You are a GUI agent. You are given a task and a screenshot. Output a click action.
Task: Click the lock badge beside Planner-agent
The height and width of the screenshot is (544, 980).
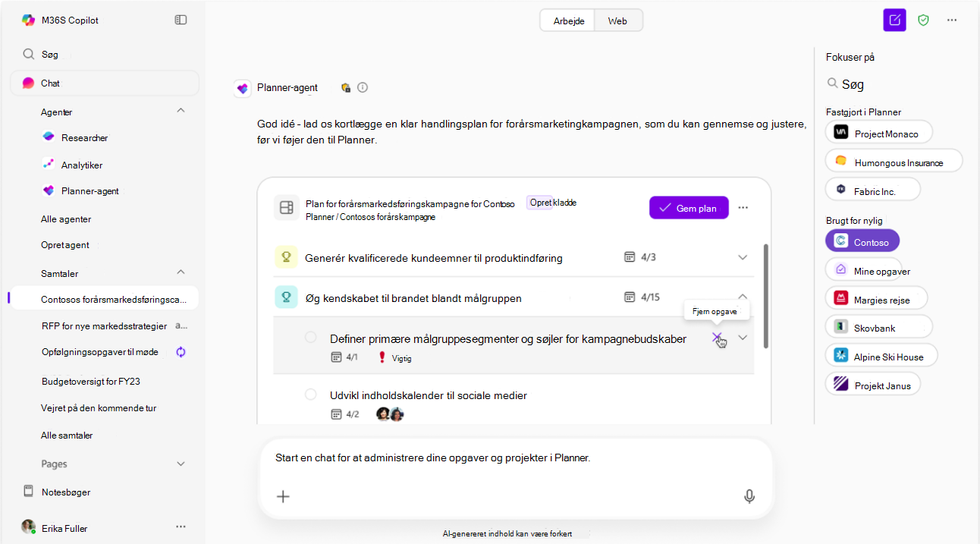tap(346, 87)
